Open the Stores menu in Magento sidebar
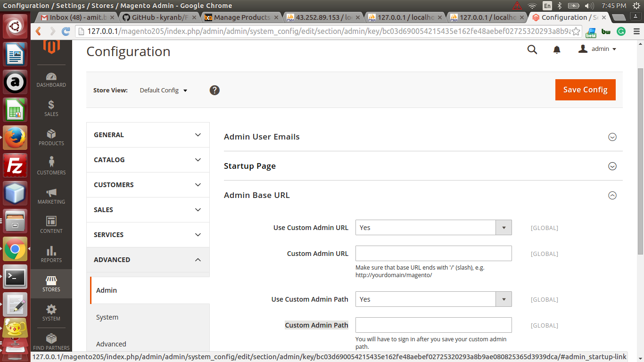This screenshot has height=362, width=644. point(51,284)
